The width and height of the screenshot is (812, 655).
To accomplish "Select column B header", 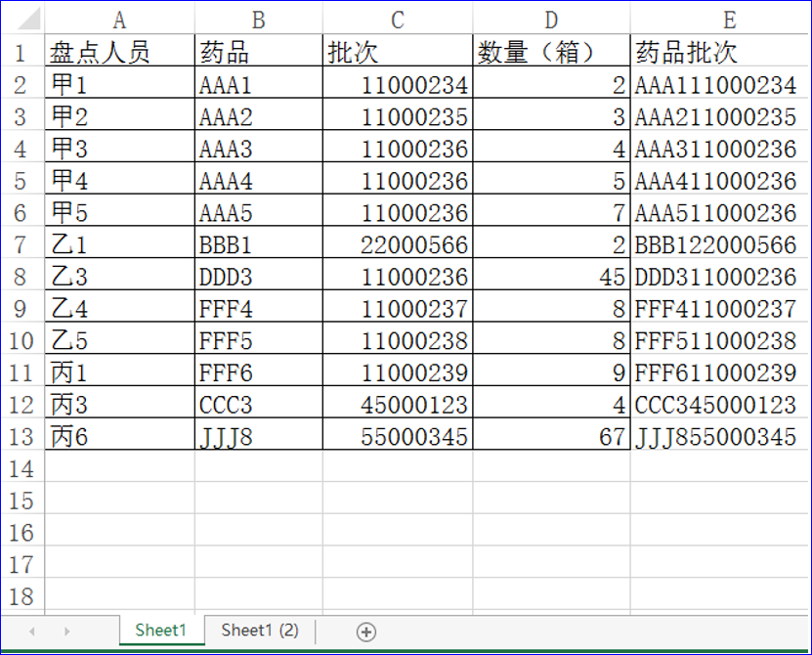I will (x=259, y=20).
